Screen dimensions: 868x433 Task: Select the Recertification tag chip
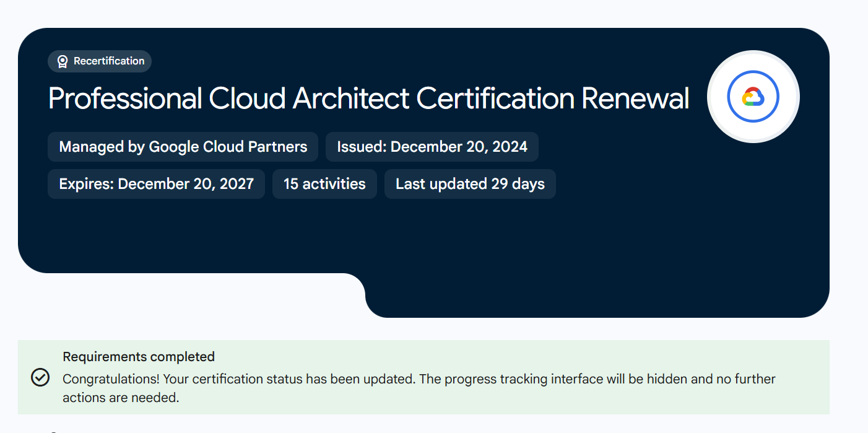pyautogui.click(x=100, y=61)
